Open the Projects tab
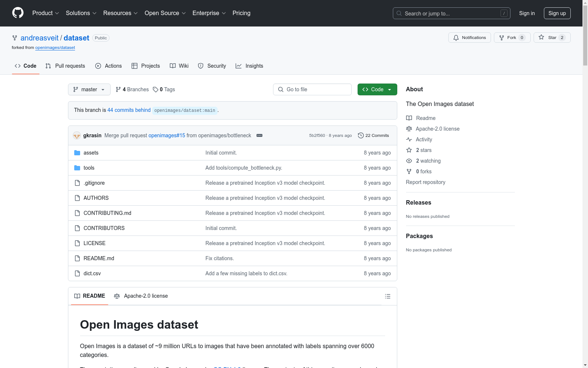This screenshot has width=588, height=368. click(146, 66)
